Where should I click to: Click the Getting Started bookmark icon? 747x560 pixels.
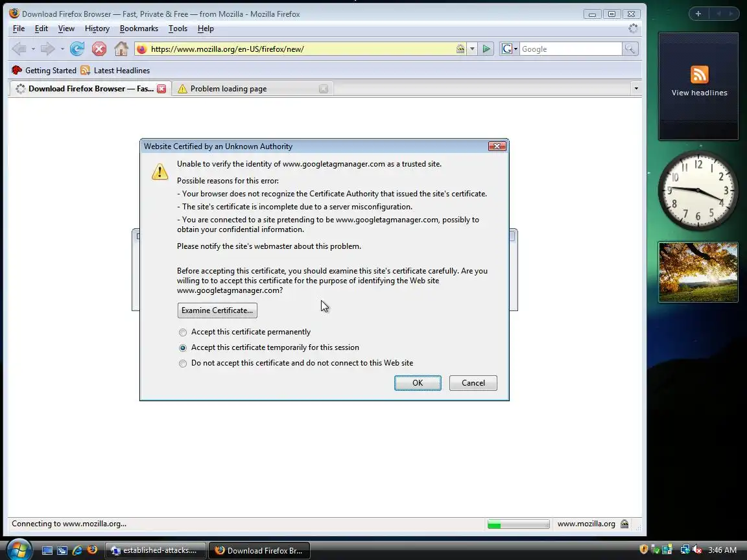(17, 70)
